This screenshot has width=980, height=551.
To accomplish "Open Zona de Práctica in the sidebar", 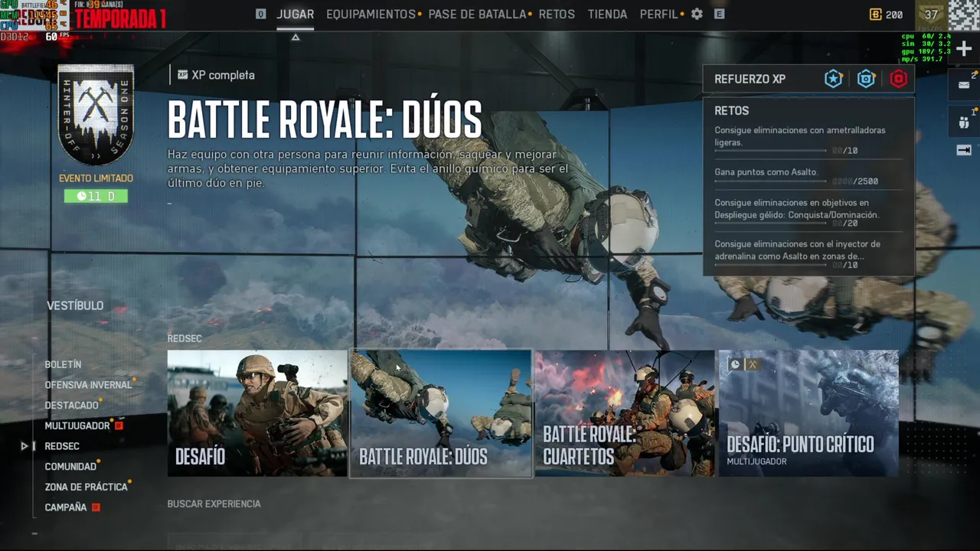I will pos(86,487).
